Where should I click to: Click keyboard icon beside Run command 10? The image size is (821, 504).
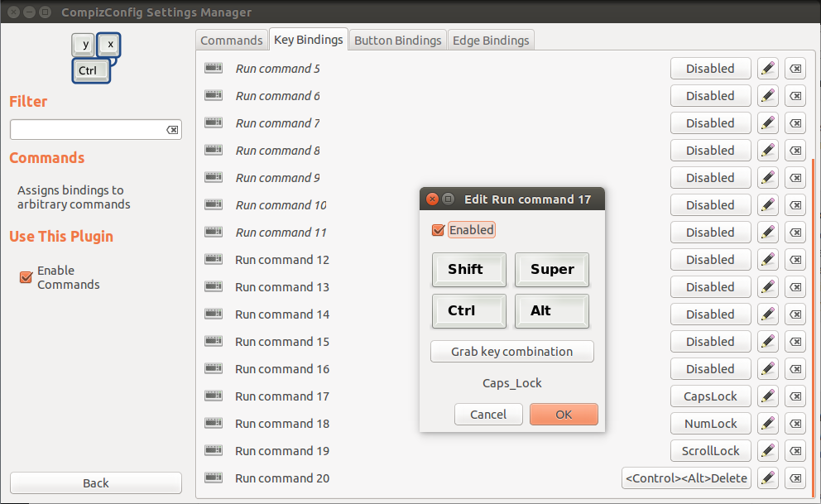(214, 204)
